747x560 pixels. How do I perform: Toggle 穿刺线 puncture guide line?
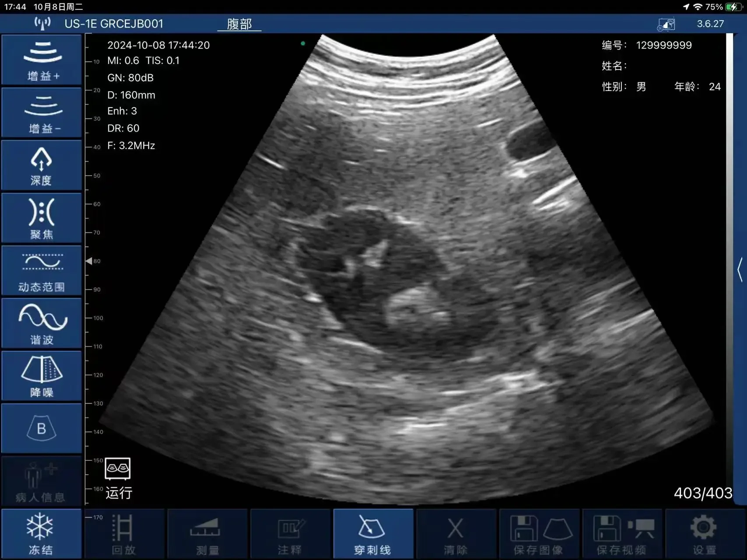pos(373,534)
